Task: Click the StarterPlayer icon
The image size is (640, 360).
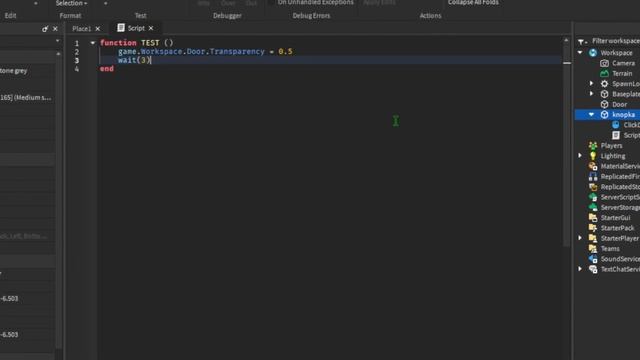Action: [x=593, y=238]
